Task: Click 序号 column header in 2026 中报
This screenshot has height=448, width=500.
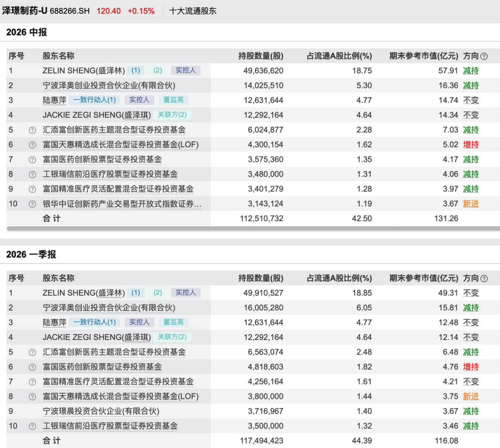Action: point(16,56)
